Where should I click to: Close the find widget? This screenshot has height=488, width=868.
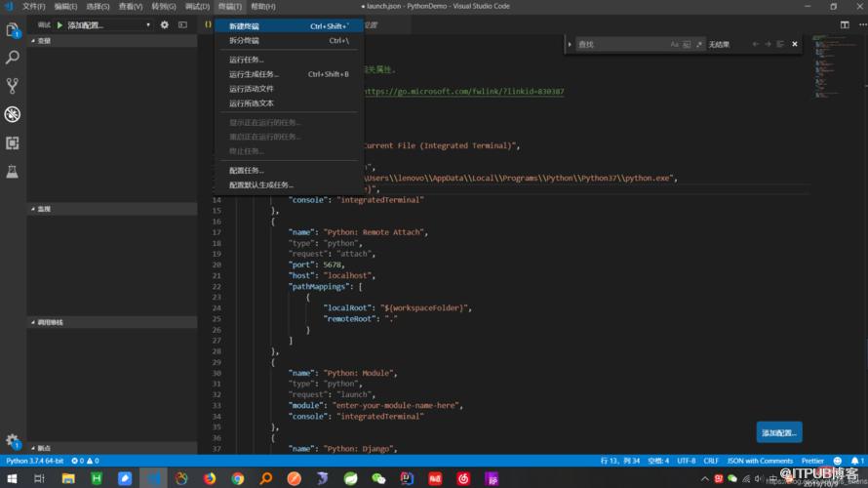coord(795,44)
